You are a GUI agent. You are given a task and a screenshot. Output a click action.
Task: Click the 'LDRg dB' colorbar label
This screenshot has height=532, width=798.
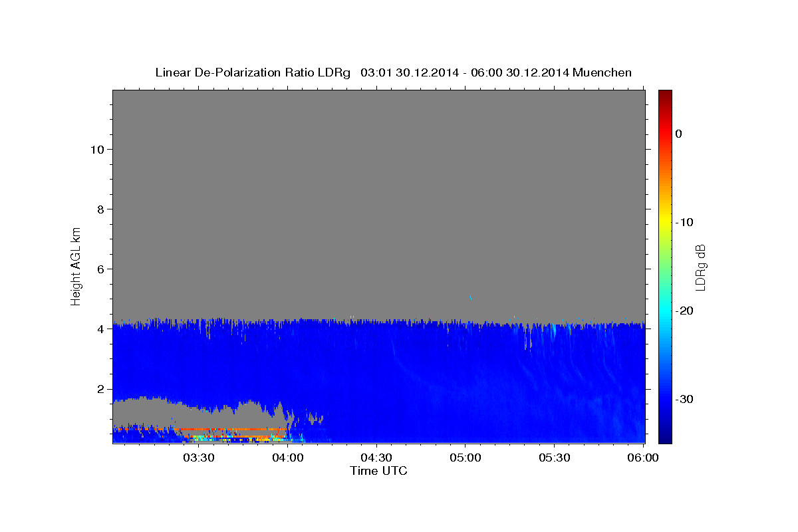tap(700, 267)
